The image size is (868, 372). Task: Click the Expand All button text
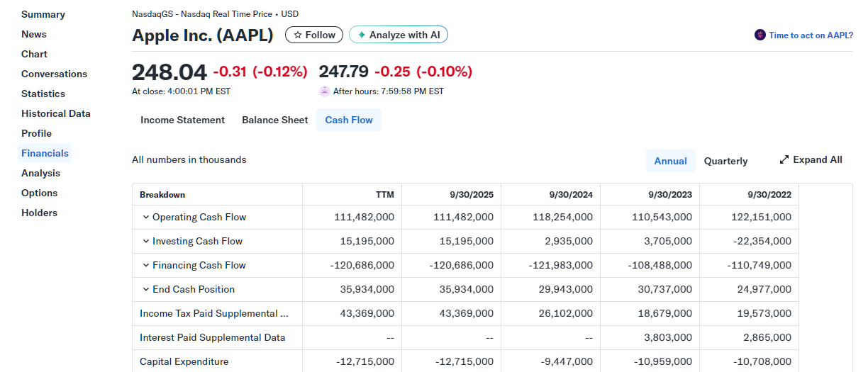818,159
